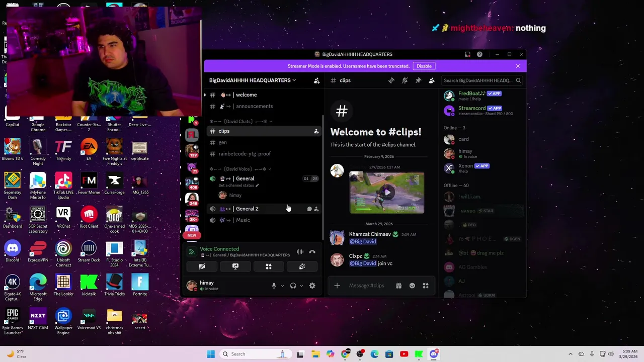Open input device options arrow beside microphone

point(282,286)
